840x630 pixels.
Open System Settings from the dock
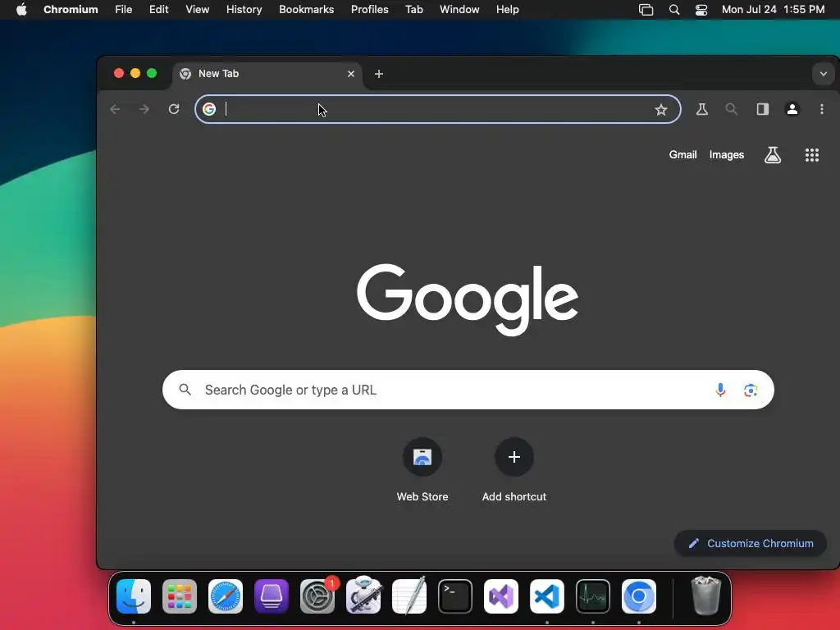point(317,596)
